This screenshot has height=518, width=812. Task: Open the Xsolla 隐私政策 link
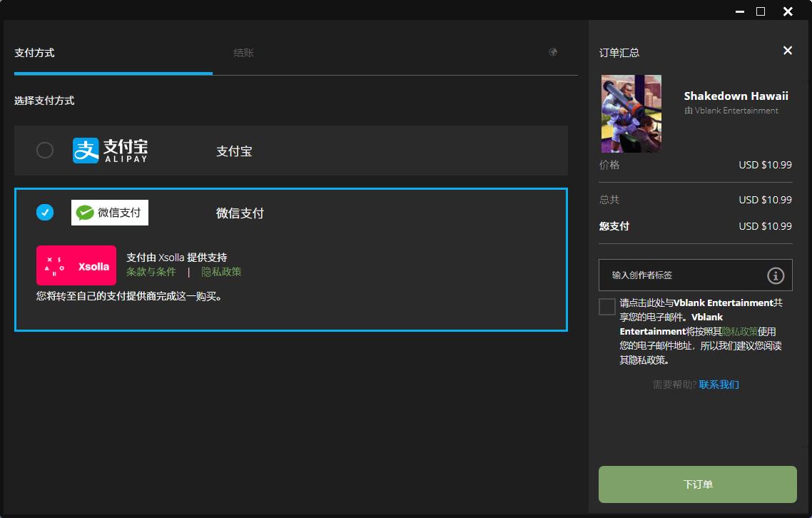tap(221, 272)
